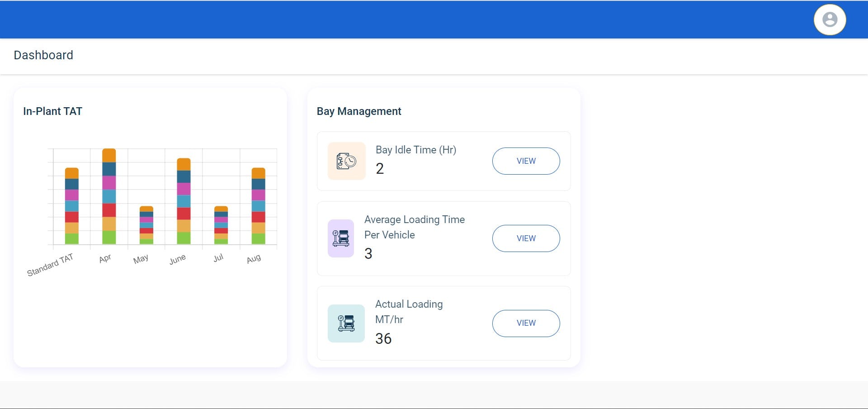Image resolution: width=868 pixels, height=409 pixels.
Task: Select the In-Plant TAT chart title
Action: coord(53,111)
